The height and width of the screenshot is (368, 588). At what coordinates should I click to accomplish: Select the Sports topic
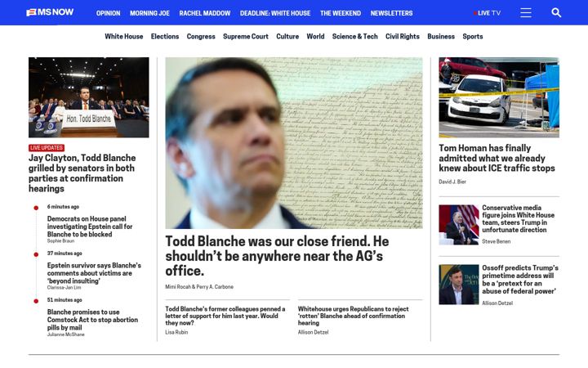point(473,37)
